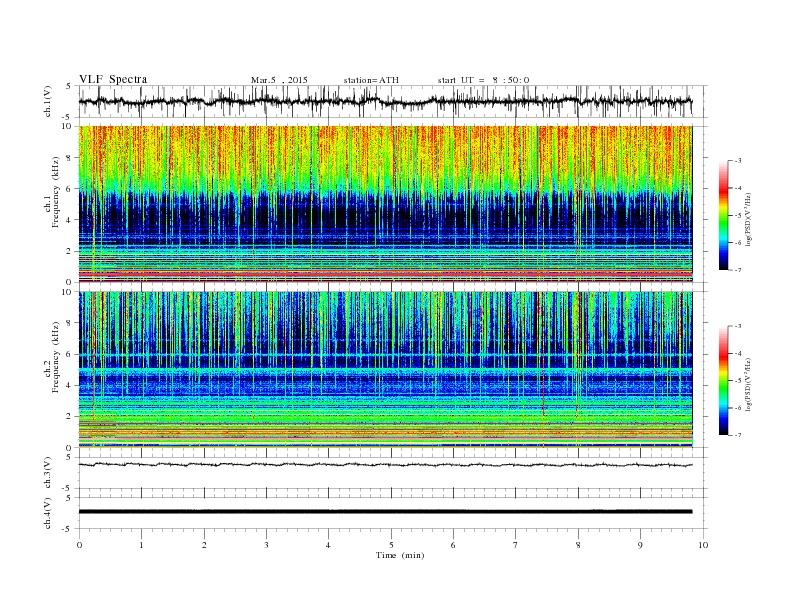Click the lower colorbar 'log(PSD)(V²/Hz)' label

(748, 385)
